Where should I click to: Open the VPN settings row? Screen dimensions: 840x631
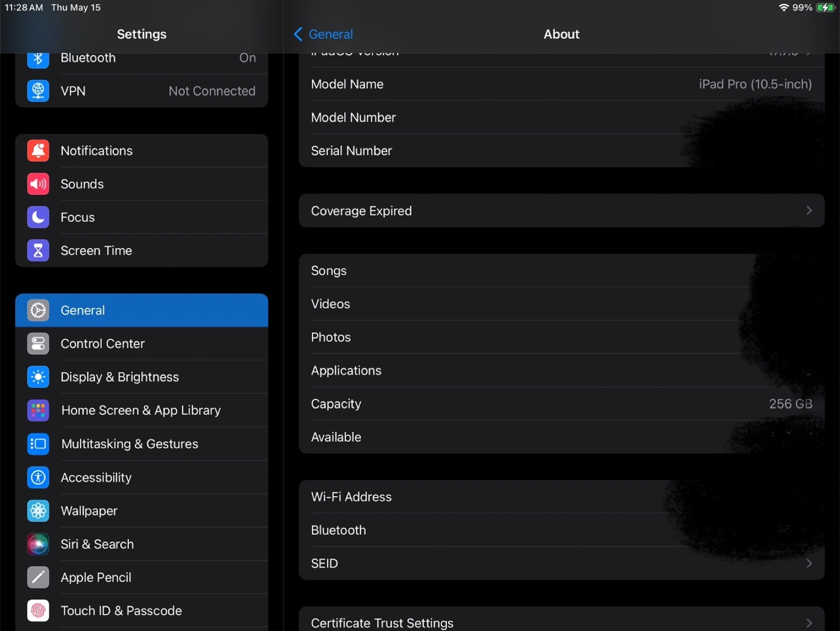tap(141, 91)
